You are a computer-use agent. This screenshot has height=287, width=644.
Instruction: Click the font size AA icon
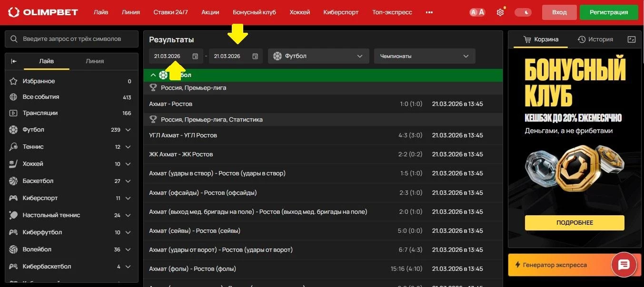point(477,12)
